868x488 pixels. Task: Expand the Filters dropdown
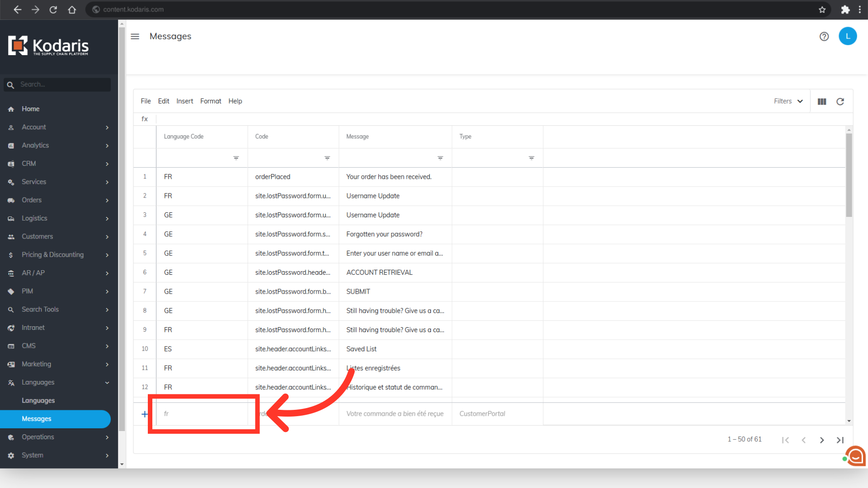[x=788, y=101]
